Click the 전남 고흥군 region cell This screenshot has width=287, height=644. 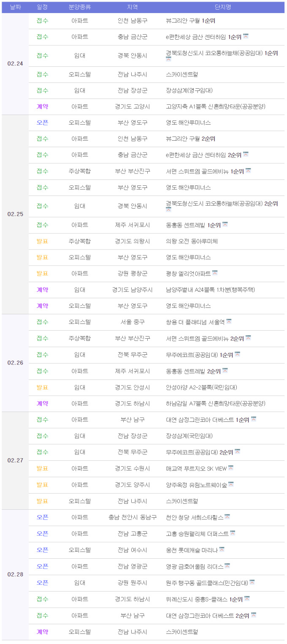click(x=133, y=534)
